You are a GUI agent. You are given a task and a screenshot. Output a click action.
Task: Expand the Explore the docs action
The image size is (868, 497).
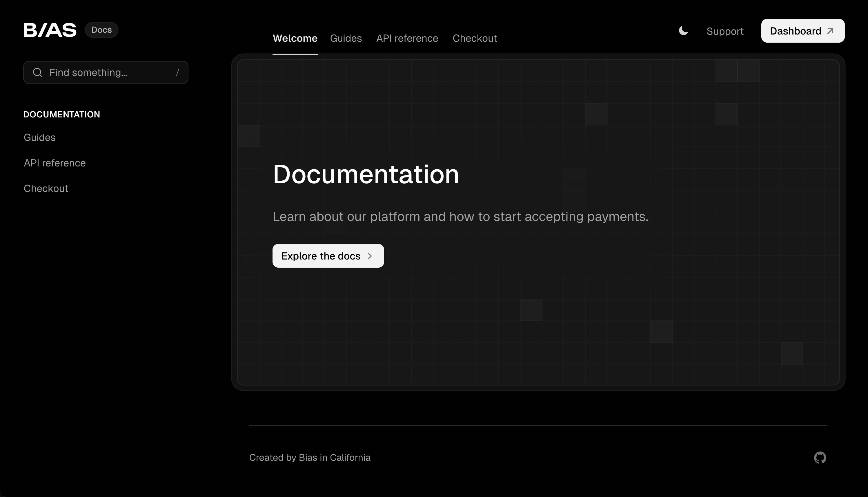click(328, 256)
